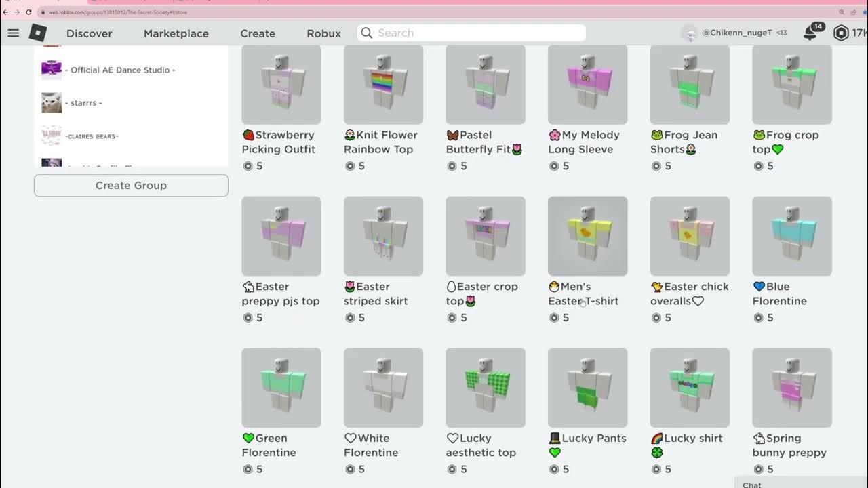Screen dimensions: 868x488
Task: Click the browser back arrow
Action: (x=7, y=12)
